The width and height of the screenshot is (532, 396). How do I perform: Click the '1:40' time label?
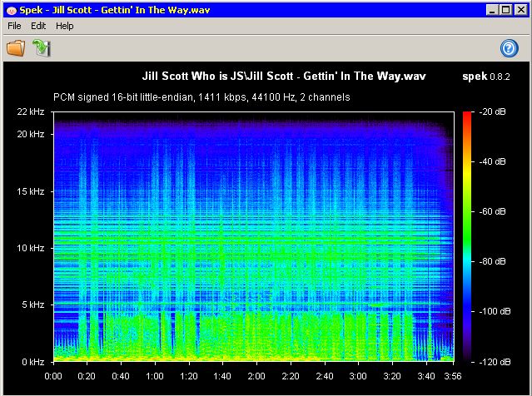[222, 376]
